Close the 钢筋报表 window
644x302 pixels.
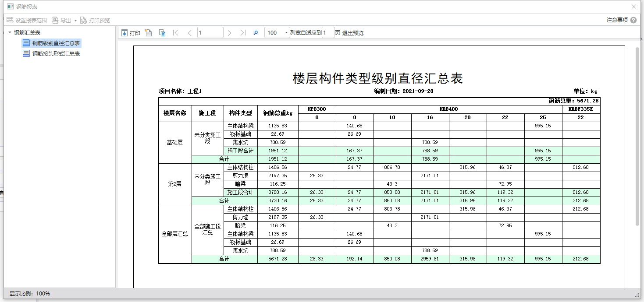click(633, 7)
